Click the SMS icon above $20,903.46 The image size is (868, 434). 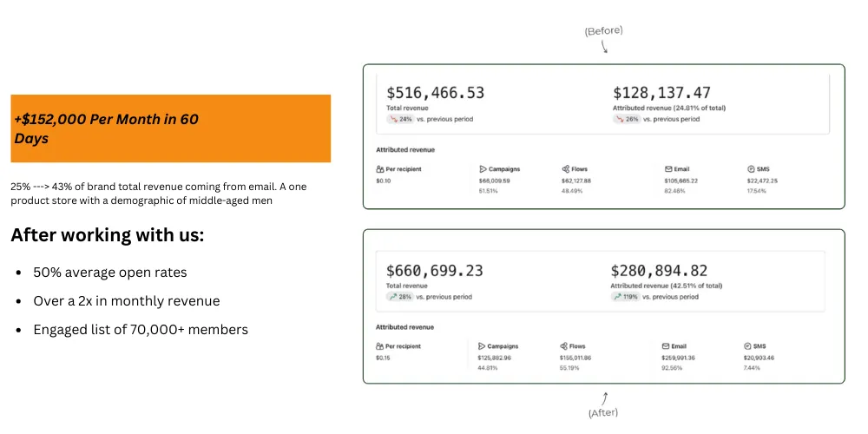[747, 345]
